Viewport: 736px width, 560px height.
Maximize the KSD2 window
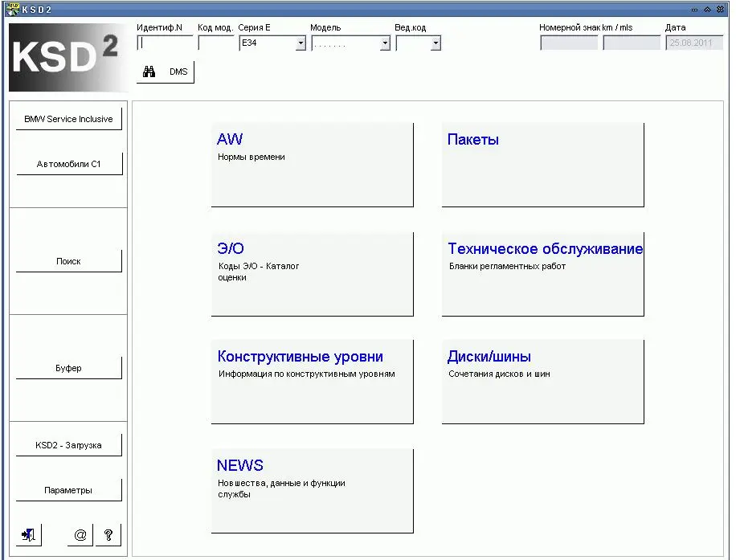click(707, 10)
